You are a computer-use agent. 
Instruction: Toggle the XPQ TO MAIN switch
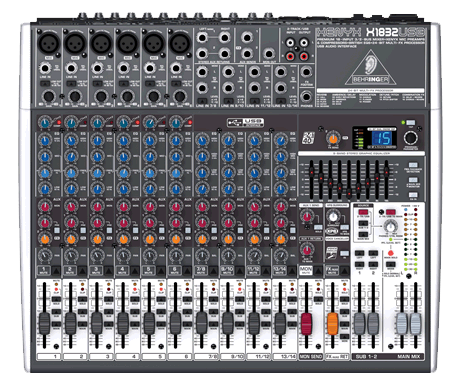pyautogui.click(x=344, y=227)
